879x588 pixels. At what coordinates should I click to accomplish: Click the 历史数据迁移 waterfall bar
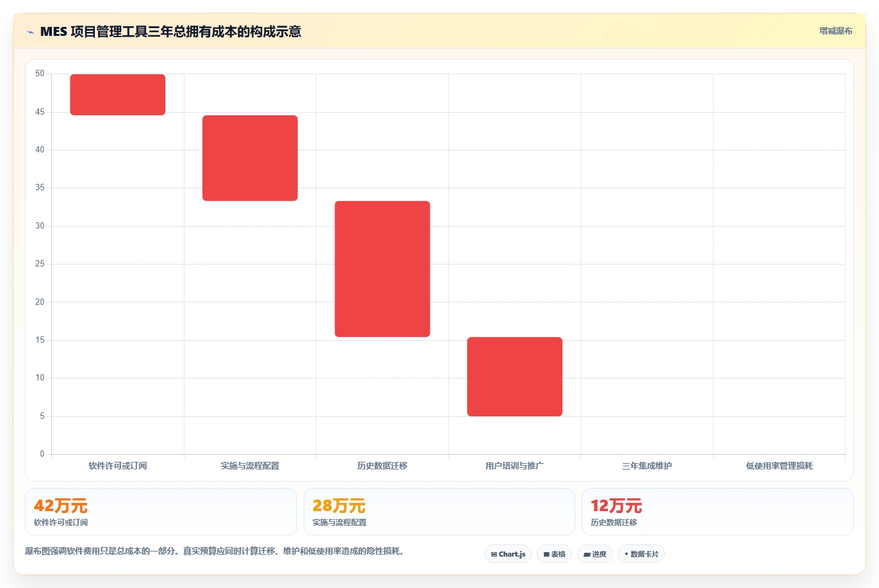tap(382, 269)
